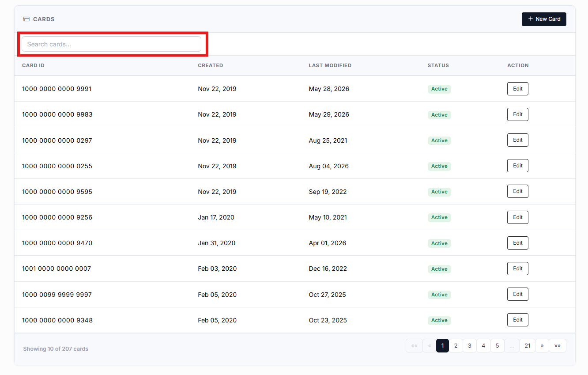Focus the Search cards input field
The image size is (588, 375).
coord(111,44)
